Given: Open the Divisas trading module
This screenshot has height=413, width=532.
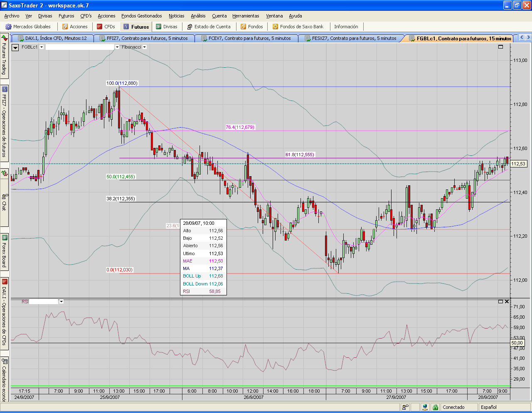Looking at the screenshot, I should pyautogui.click(x=166, y=27).
